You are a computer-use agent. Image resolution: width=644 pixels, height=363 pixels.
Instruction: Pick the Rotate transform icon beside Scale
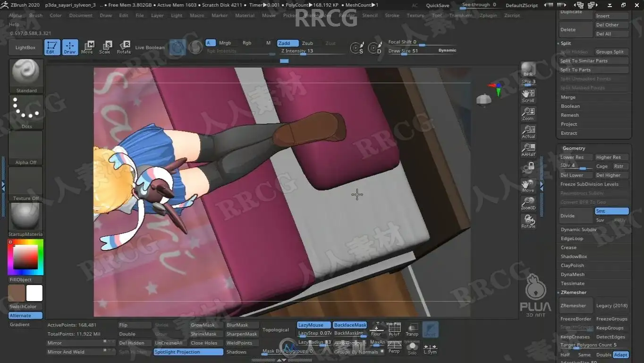pos(124,47)
